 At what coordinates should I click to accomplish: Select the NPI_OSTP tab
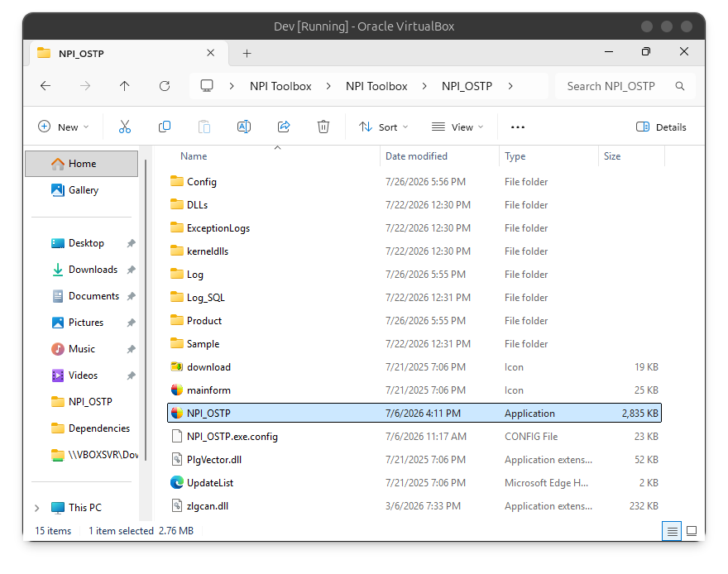[x=129, y=54]
